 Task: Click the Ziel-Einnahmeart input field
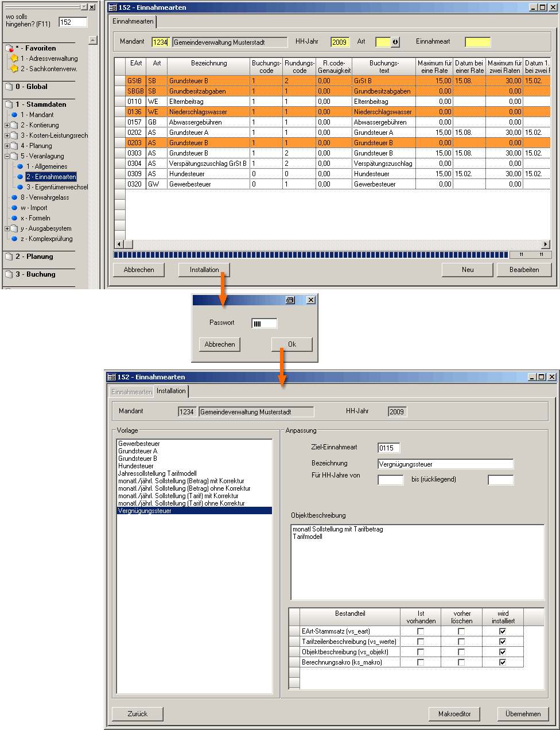coord(388,448)
